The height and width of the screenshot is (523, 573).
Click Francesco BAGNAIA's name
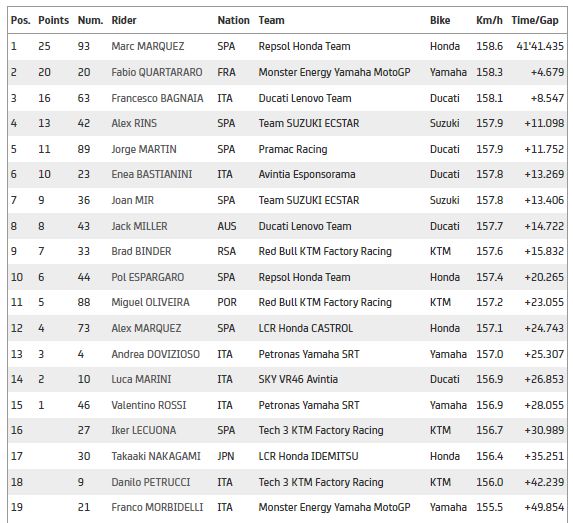tap(157, 98)
